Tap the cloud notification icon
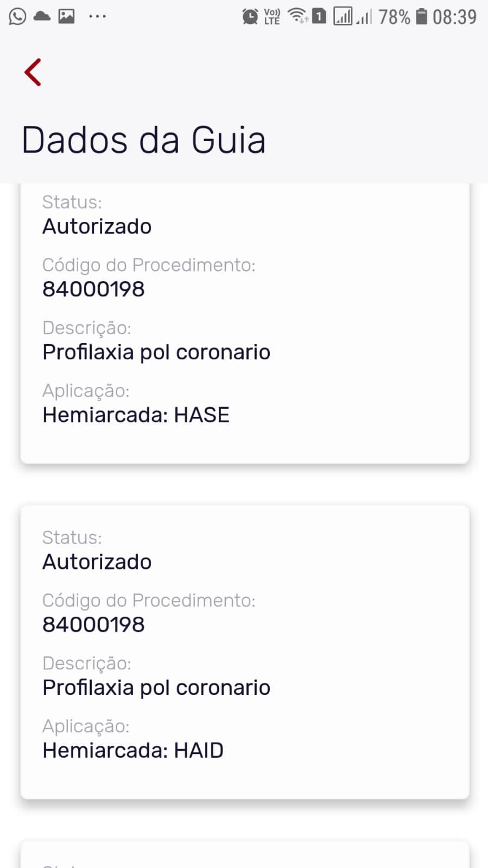This screenshot has height=868, width=488. (x=42, y=16)
